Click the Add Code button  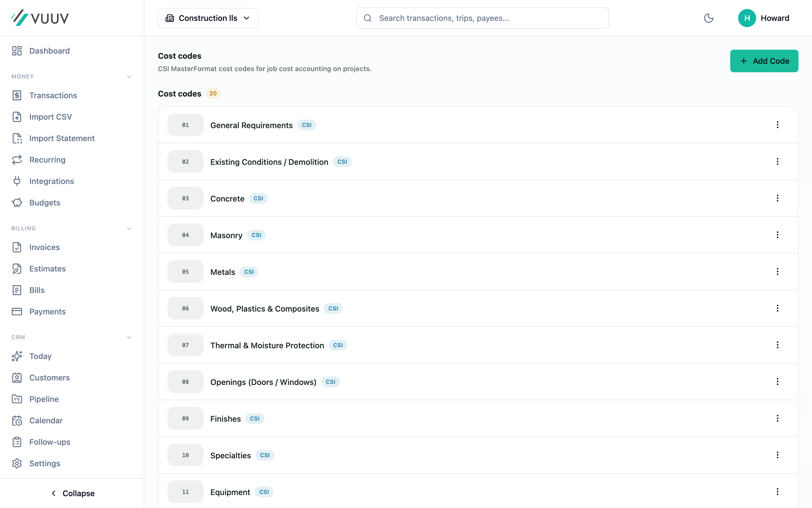point(764,61)
